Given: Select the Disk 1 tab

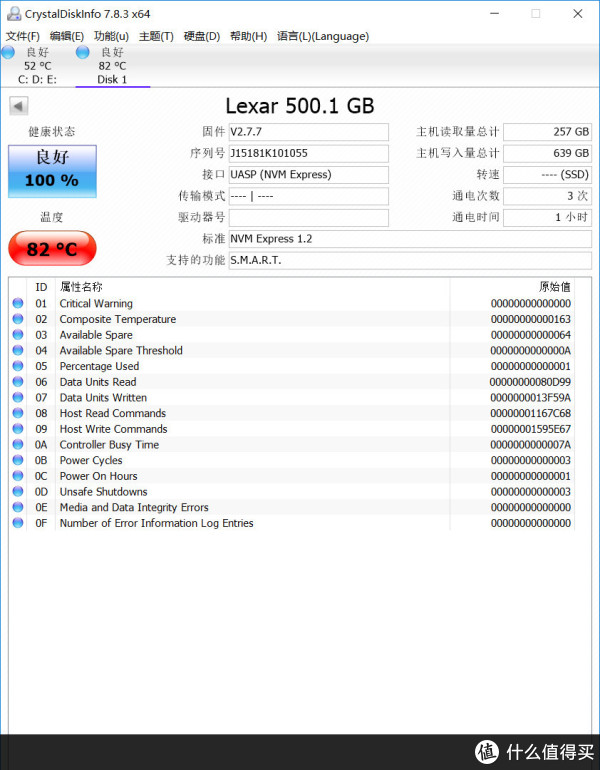Looking at the screenshot, I should 112,66.
